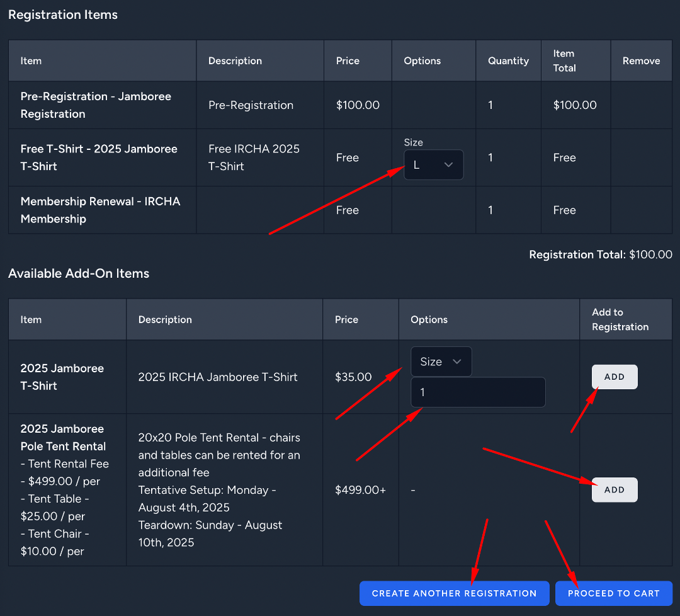The width and height of the screenshot is (680, 616).
Task: Click the $100.00 price in the Pre-Registration row
Action: pos(358,105)
